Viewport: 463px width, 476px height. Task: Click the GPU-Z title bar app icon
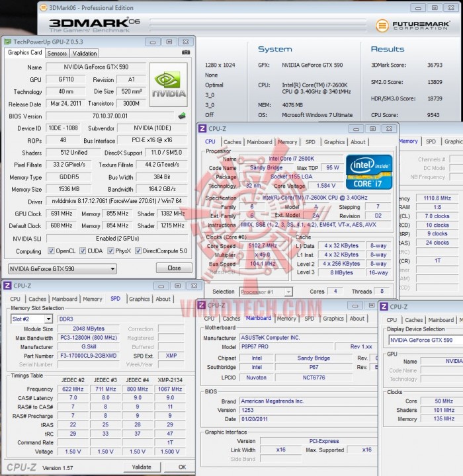(7, 42)
